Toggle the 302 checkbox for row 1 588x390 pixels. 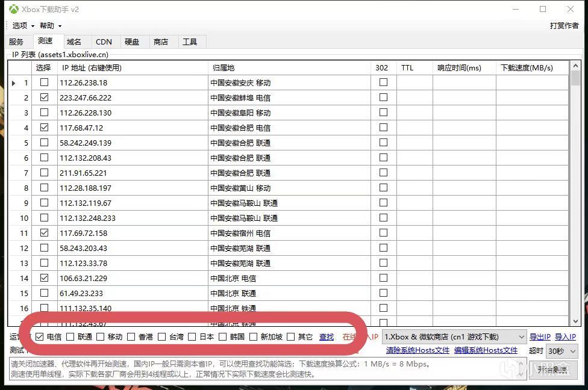click(x=383, y=82)
